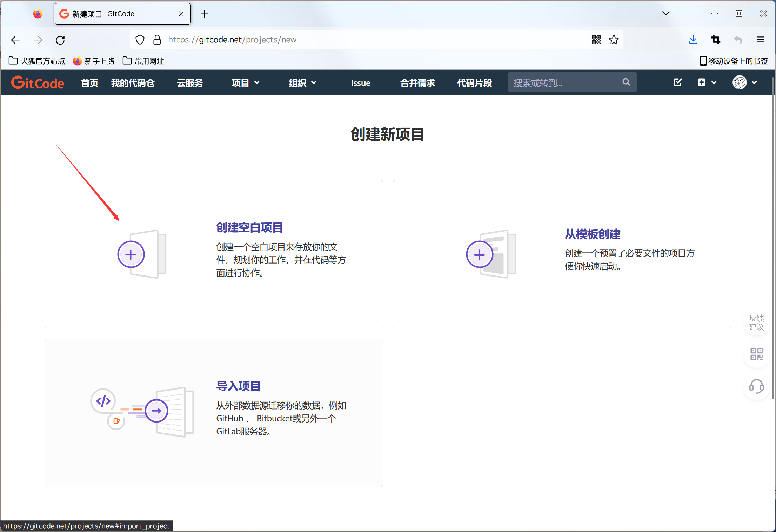The height and width of the screenshot is (532, 776).
Task: Open the headset customer service icon
Action: tap(756, 387)
